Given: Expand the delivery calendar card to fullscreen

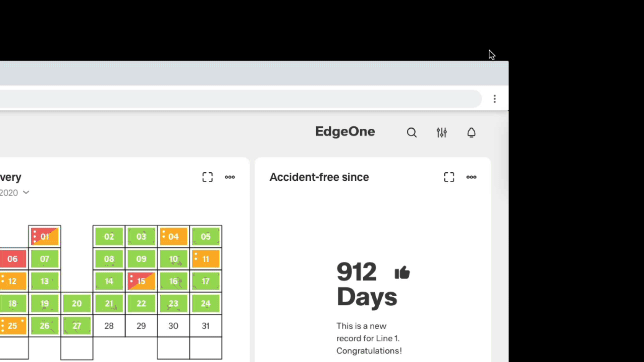Looking at the screenshot, I should (207, 177).
